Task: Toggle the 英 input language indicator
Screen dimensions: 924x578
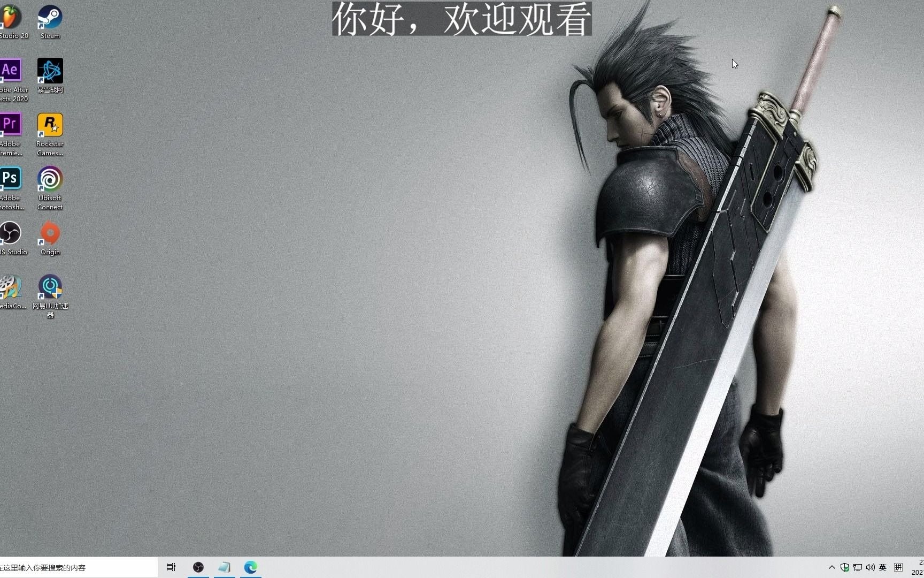Action: click(883, 567)
